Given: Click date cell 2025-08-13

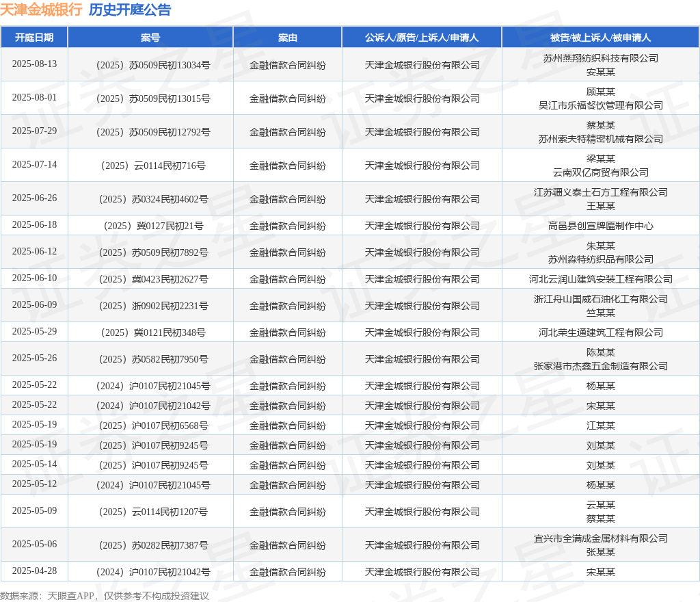Looking at the screenshot, I should point(34,64).
